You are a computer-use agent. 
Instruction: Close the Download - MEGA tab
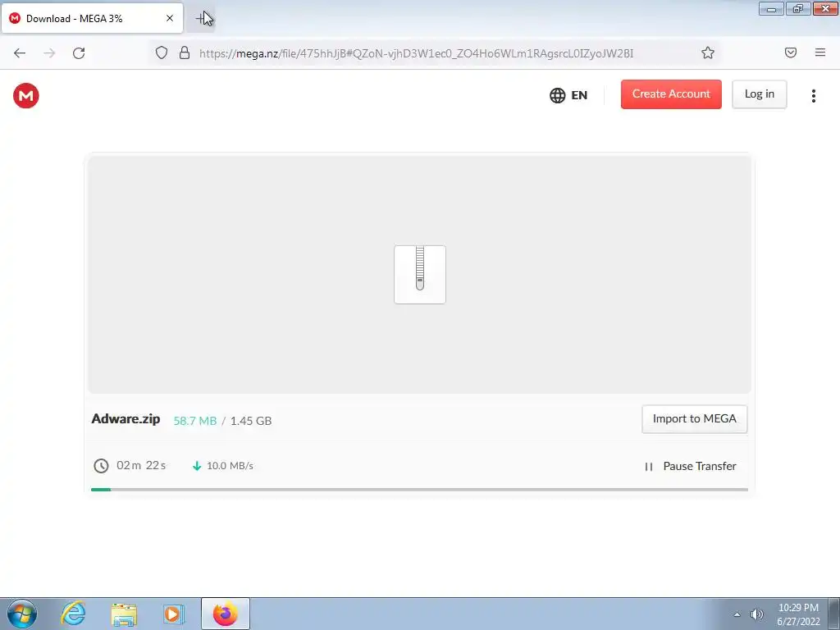(169, 18)
